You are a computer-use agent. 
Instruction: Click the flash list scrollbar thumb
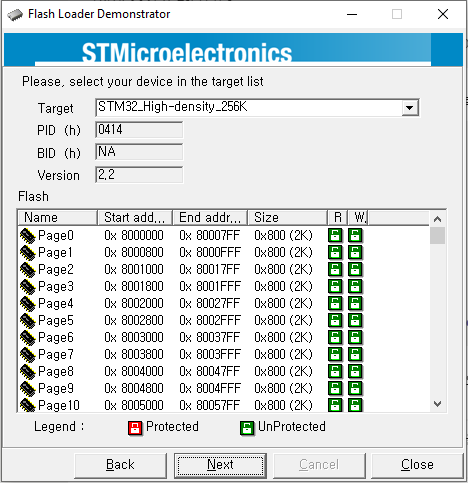(437, 236)
